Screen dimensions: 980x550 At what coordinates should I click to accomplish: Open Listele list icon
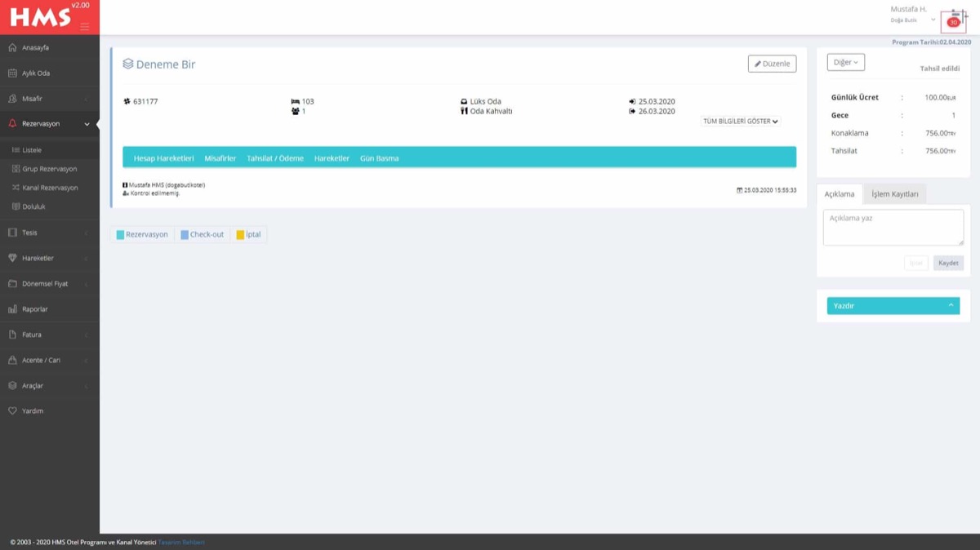[16, 150]
